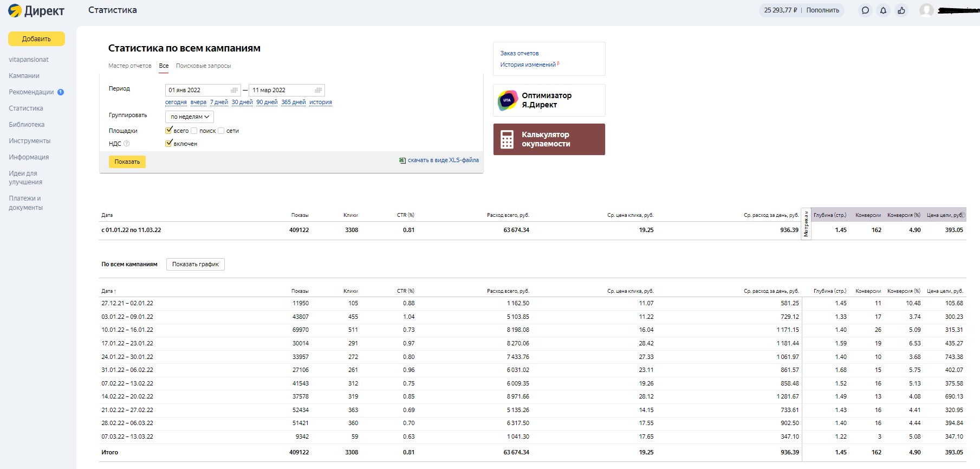Open the chat messages icon
This screenshot has height=469, width=980.
(x=865, y=10)
